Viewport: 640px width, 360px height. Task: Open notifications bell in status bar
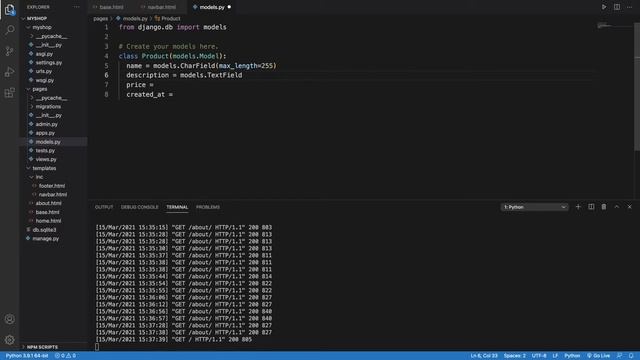click(631, 356)
